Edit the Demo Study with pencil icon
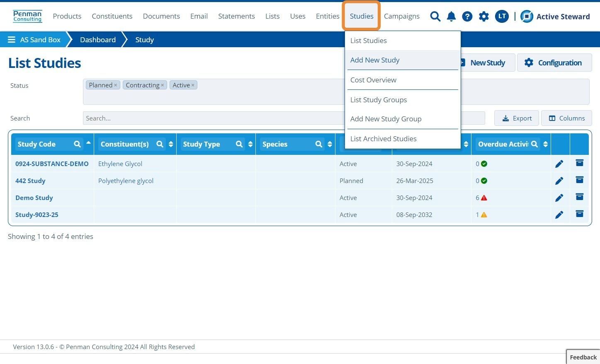The width and height of the screenshot is (600, 364). point(559,198)
